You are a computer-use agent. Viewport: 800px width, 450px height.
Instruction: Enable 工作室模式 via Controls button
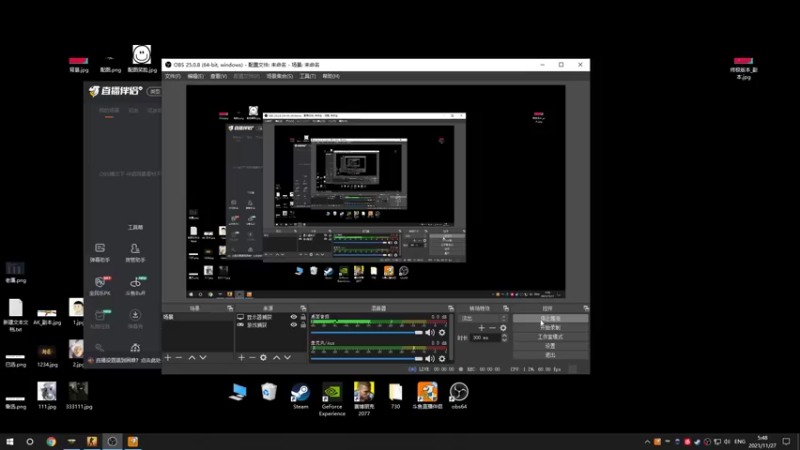[x=550, y=337]
